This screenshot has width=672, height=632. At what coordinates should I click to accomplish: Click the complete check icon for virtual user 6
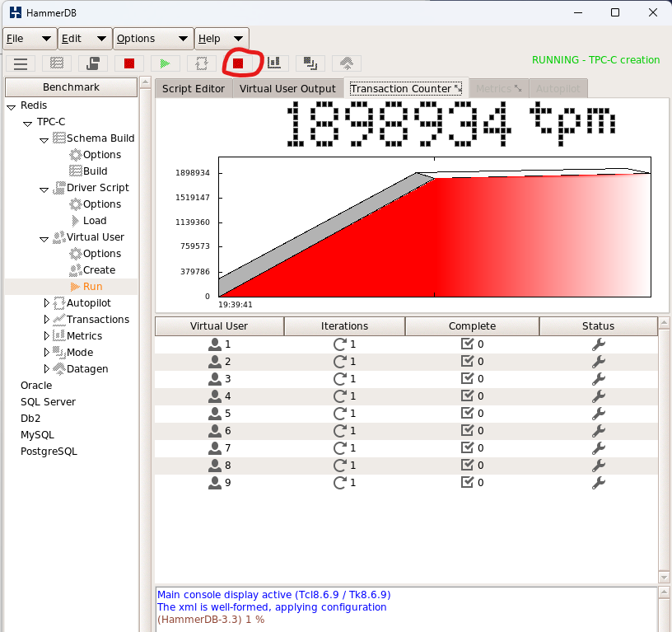tap(467, 430)
